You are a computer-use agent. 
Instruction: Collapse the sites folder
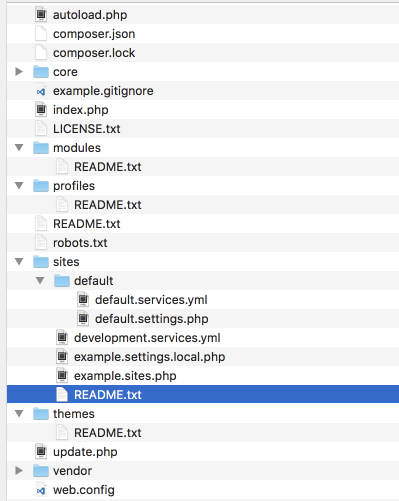19,261
